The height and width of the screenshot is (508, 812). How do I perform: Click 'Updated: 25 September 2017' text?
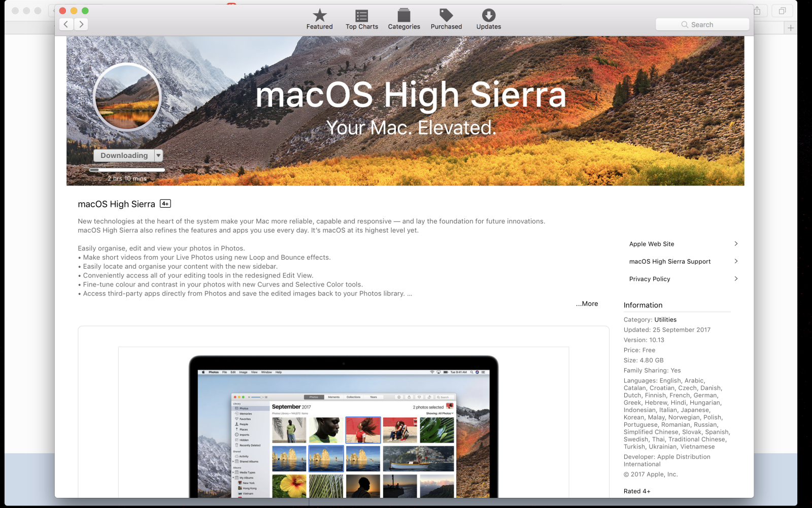click(x=667, y=330)
